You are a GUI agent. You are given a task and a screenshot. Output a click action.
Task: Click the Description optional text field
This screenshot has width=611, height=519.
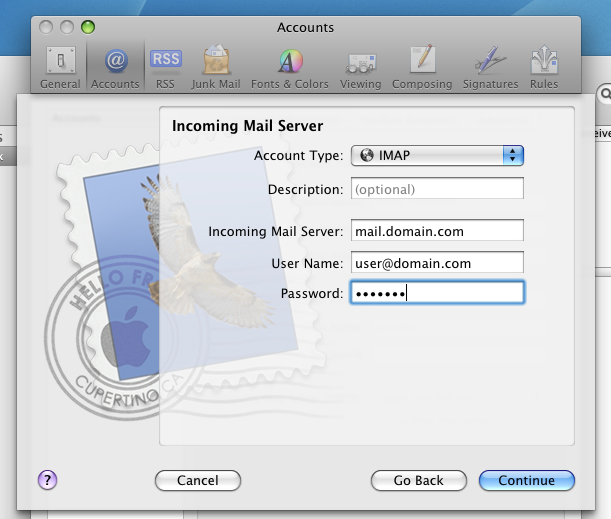437,189
